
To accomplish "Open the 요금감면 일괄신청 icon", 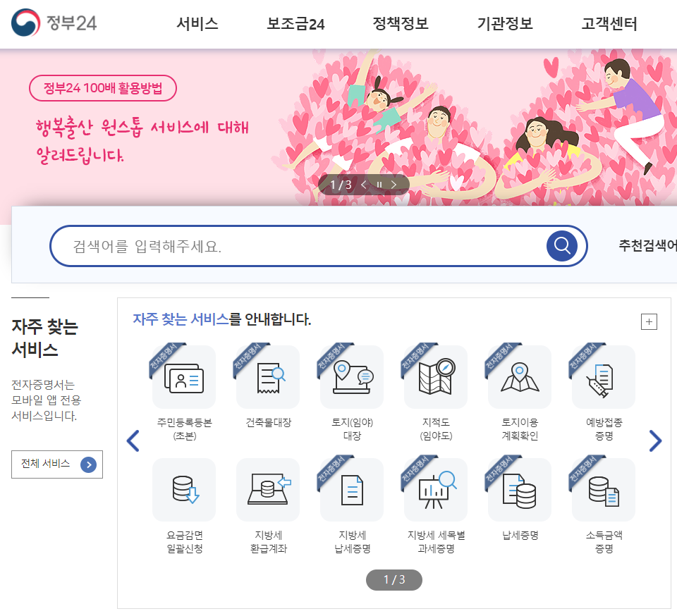I will click(x=184, y=490).
